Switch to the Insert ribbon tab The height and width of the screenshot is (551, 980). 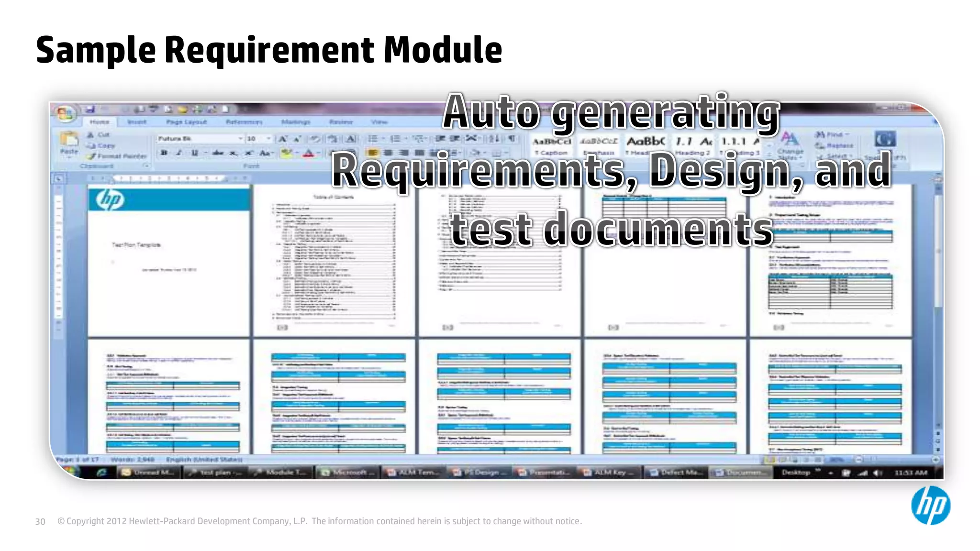137,122
